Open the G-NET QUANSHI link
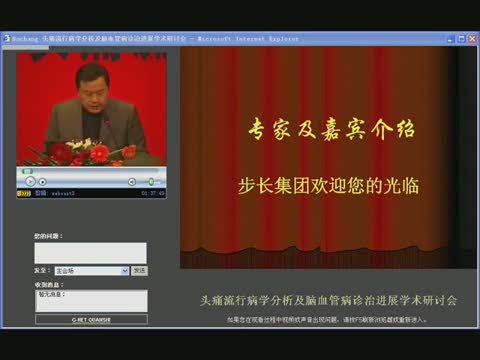The width and height of the screenshot is (480, 360). pos(91,319)
